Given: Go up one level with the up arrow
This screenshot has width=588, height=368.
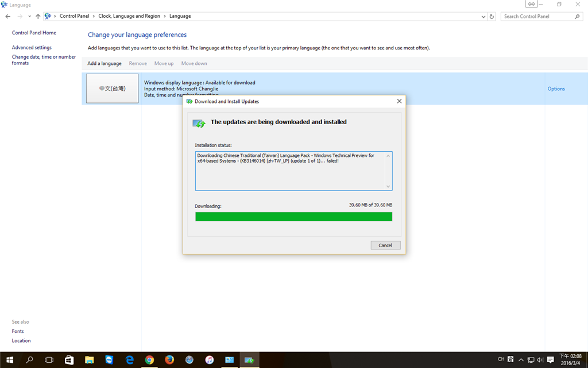Looking at the screenshot, I should coord(38,16).
